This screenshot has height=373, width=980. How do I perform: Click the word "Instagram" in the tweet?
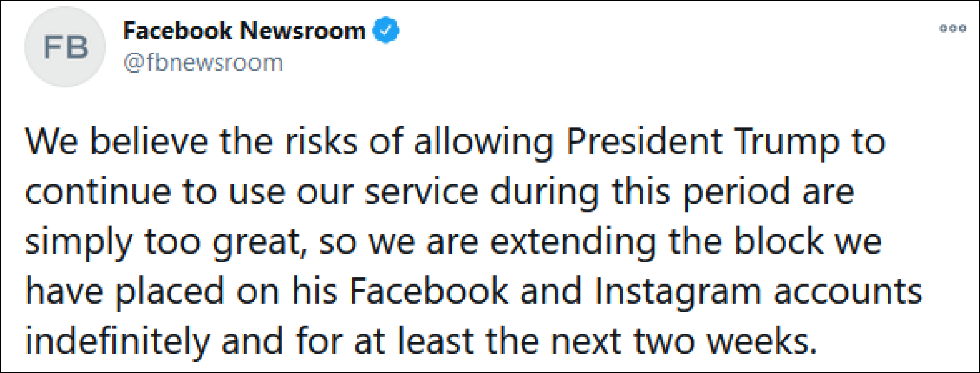pos(677,291)
